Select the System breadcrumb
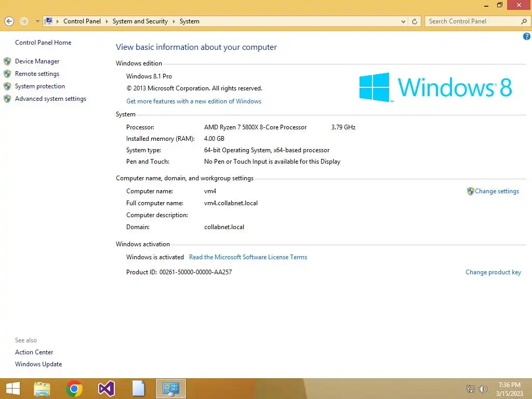The image size is (532, 399). (189, 21)
